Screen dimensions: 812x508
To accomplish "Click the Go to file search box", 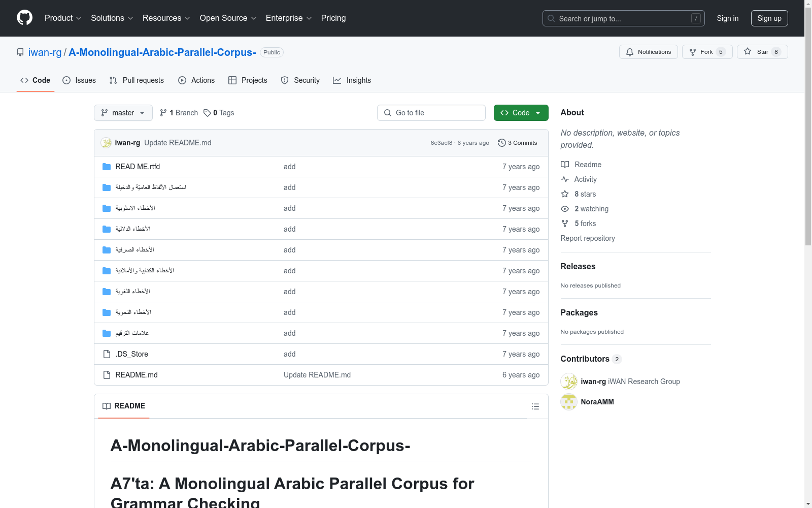I will click(x=431, y=113).
